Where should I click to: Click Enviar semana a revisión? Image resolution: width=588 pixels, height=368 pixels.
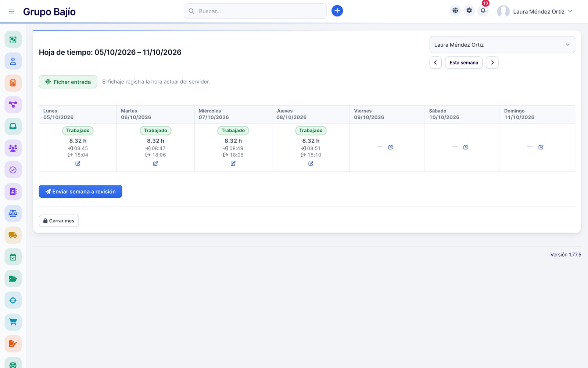click(x=80, y=191)
